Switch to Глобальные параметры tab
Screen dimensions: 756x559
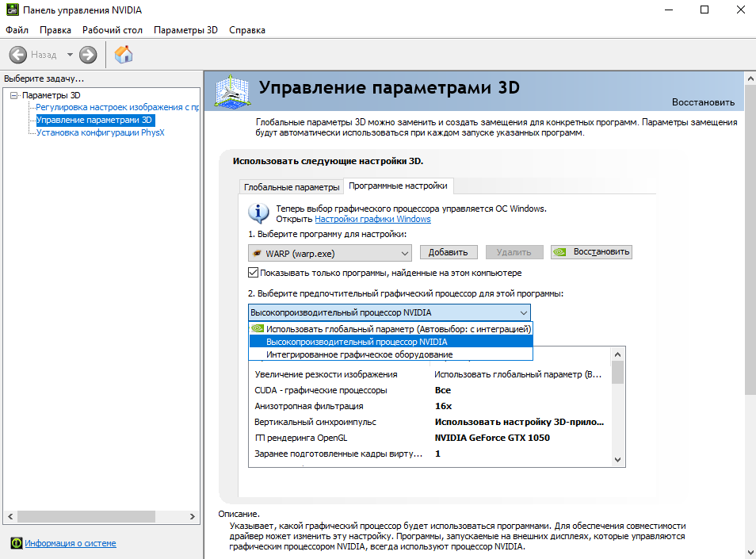tap(291, 187)
